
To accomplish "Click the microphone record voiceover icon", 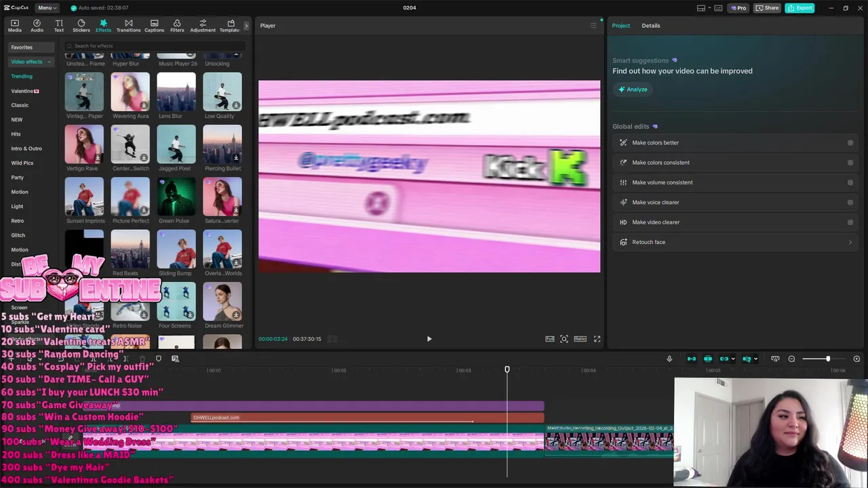I will pos(669,359).
